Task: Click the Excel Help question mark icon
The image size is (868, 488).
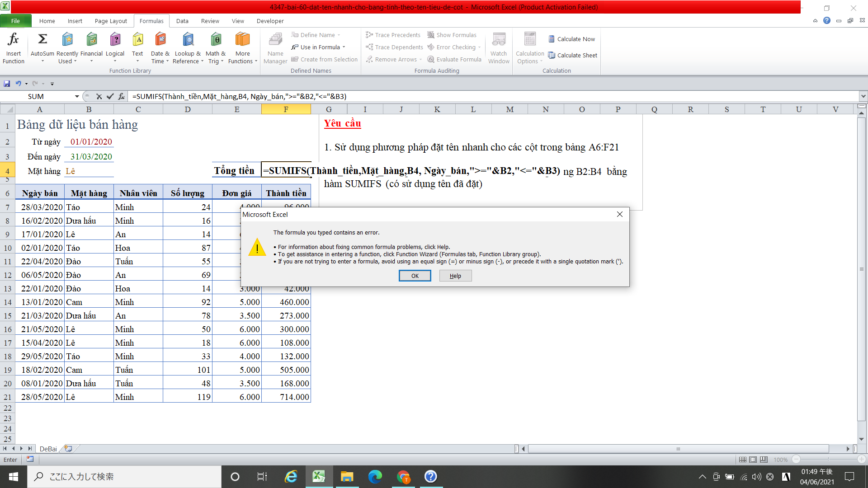Action: pyautogui.click(x=827, y=20)
